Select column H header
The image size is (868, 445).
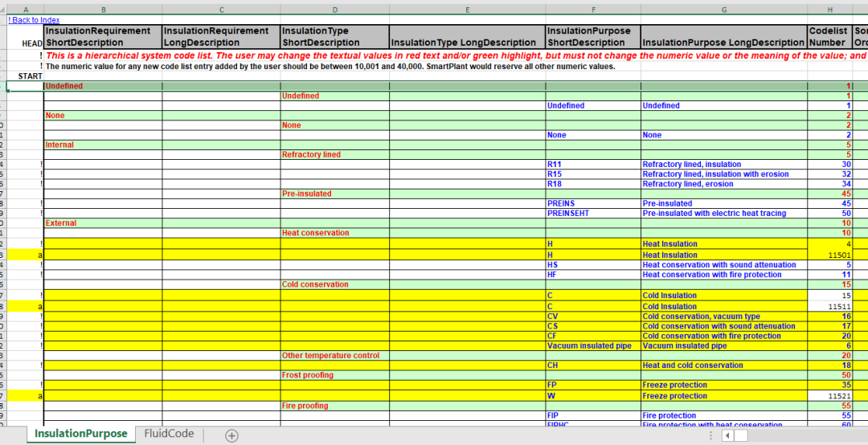[x=829, y=10]
